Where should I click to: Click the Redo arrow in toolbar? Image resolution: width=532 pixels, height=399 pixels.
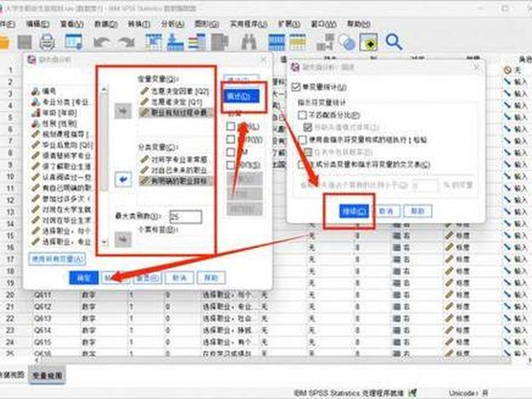(x=126, y=43)
